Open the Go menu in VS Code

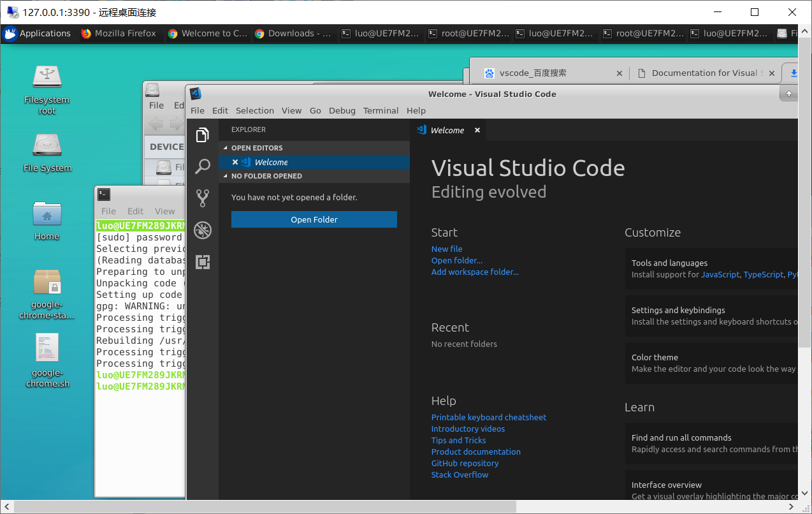click(x=315, y=110)
